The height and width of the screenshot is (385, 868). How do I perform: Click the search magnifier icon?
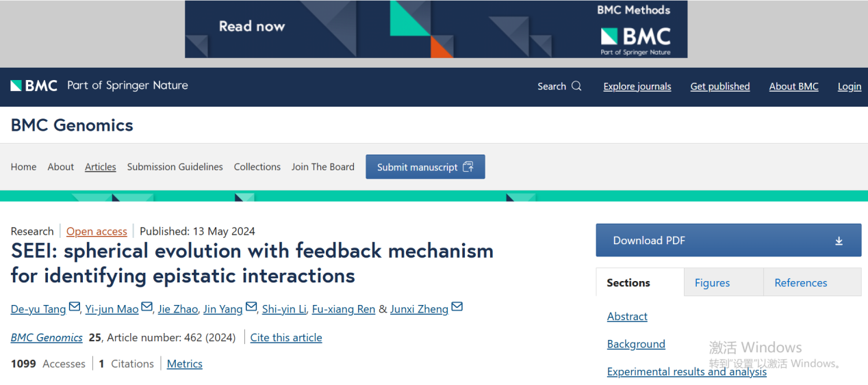tap(576, 86)
